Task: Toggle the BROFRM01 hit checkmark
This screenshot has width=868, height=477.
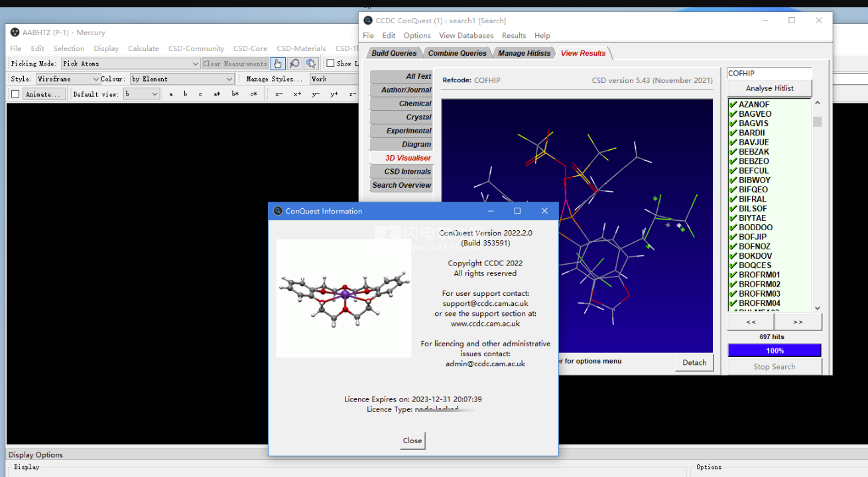Action: (733, 275)
